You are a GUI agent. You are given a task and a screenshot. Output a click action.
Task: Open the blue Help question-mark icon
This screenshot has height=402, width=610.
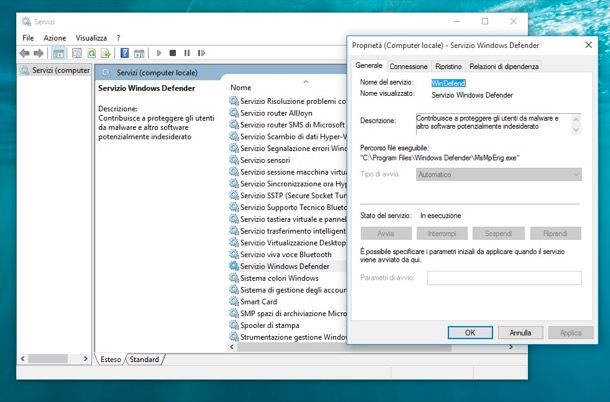[124, 53]
